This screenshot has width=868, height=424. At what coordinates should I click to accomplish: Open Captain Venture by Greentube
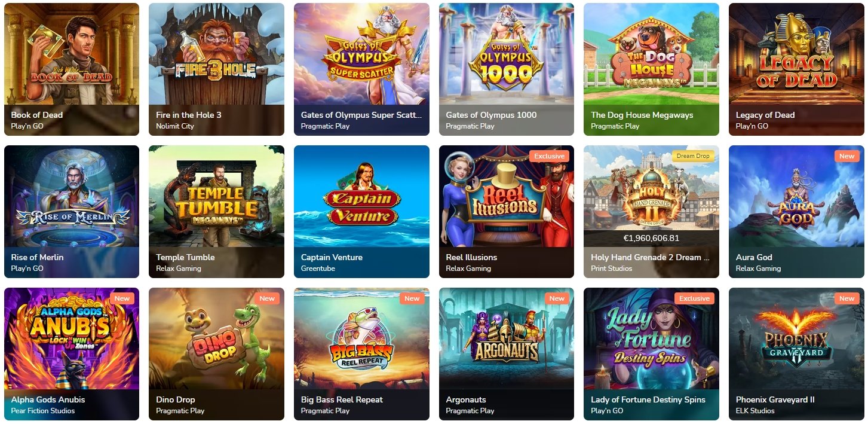[x=361, y=212]
